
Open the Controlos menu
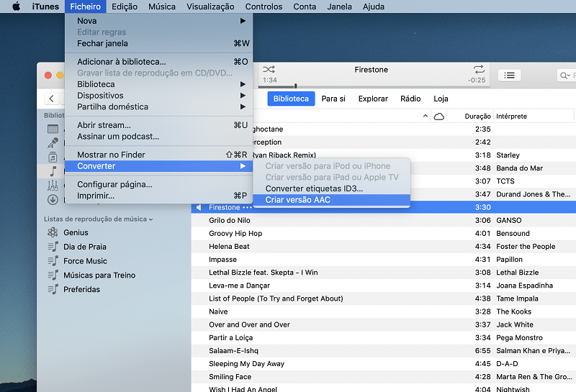point(264,6)
